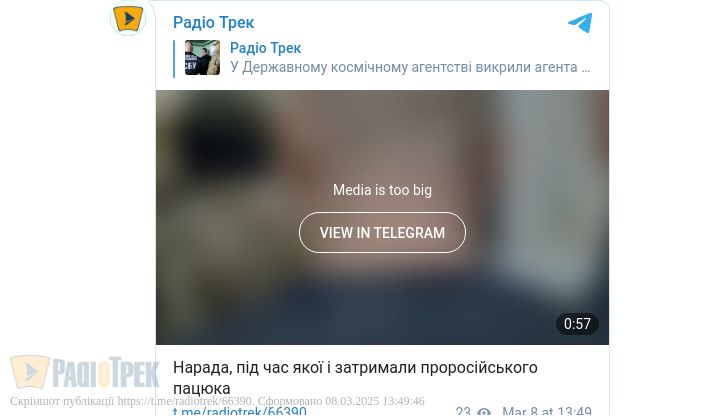Open the СБУ reply preview thumbnail
Viewport: 720px width, 419px height.
[x=202, y=57]
